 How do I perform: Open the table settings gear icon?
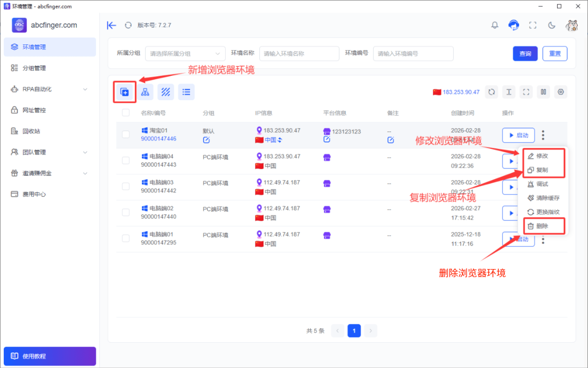point(561,92)
